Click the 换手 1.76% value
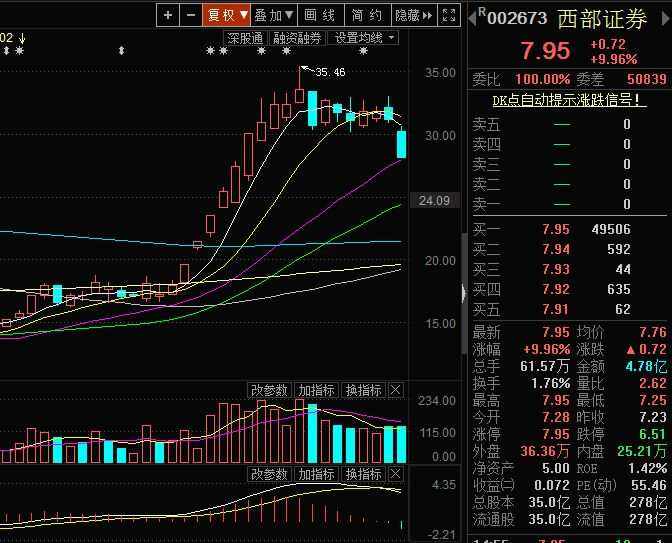Image resolution: width=672 pixels, height=543 pixels. [x=551, y=383]
